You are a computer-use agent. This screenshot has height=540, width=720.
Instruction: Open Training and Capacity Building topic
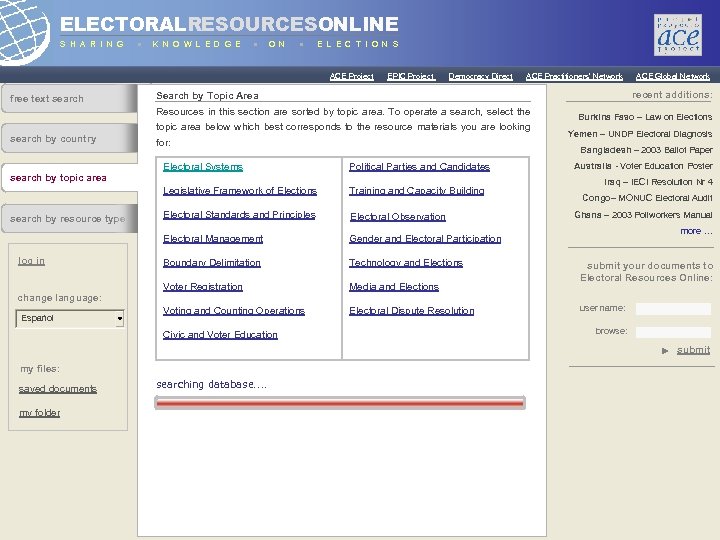point(416,191)
